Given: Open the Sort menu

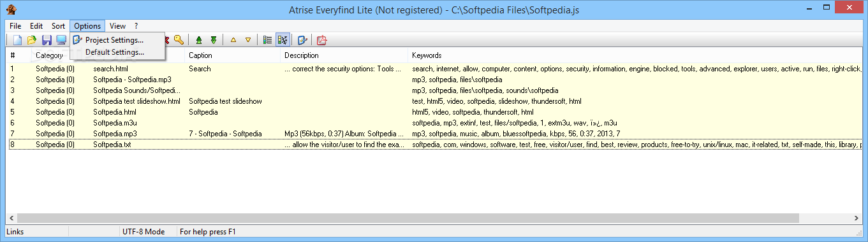Looking at the screenshot, I should coord(59,26).
